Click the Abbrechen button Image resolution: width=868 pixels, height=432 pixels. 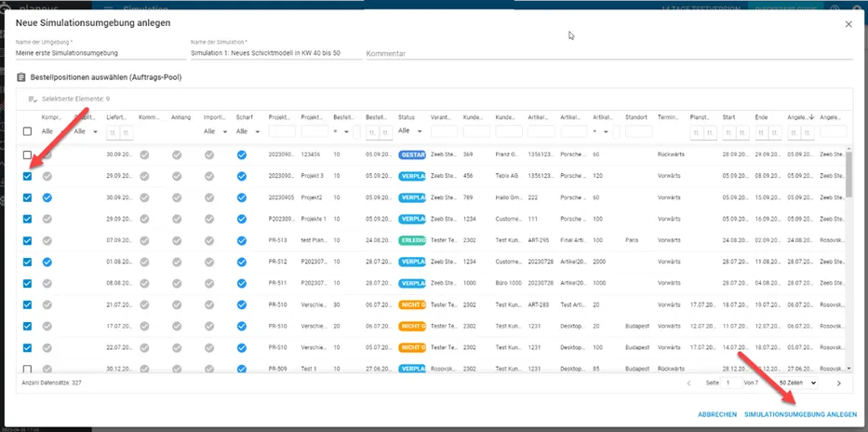pos(717,414)
